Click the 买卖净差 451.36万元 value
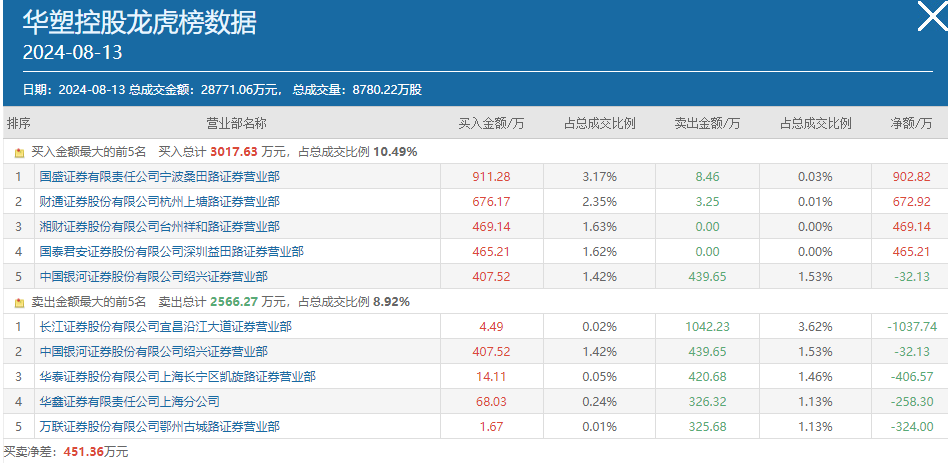The image size is (948, 463). pyautogui.click(x=96, y=452)
